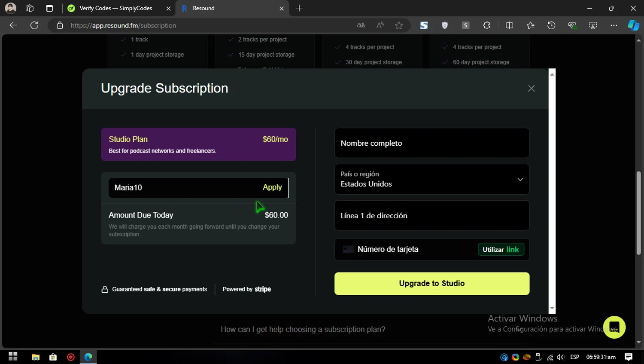The width and height of the screenshot is (644, 364).
Task: Click the $60/mo price text
Action: 275,139
